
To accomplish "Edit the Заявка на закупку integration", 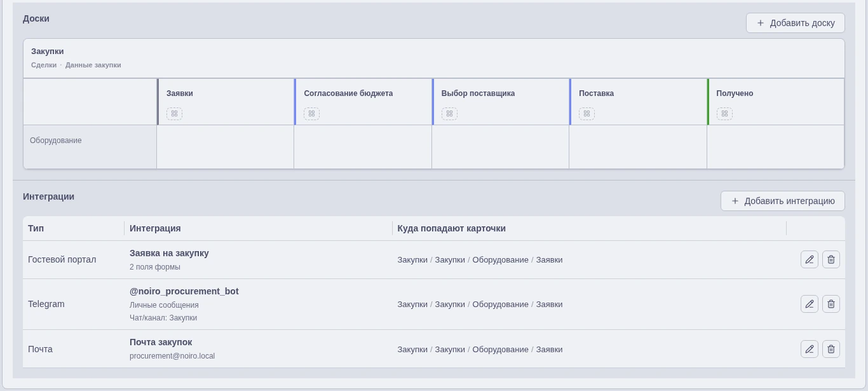I will click(809, 259).
